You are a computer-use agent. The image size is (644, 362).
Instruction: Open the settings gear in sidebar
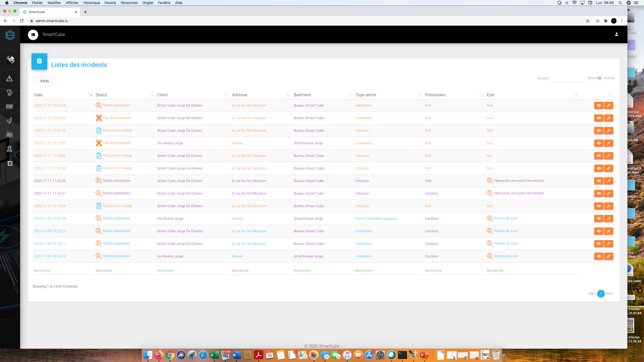point(10,163)
